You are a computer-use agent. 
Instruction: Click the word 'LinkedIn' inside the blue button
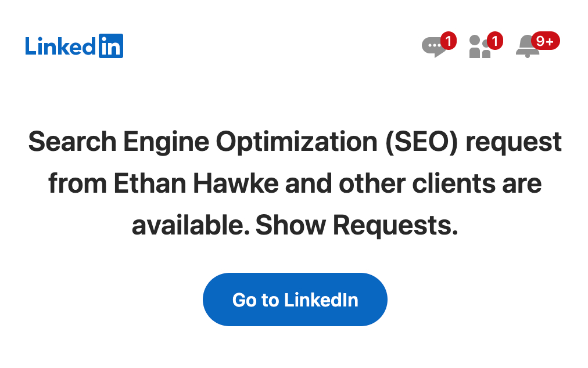(321, 300)
